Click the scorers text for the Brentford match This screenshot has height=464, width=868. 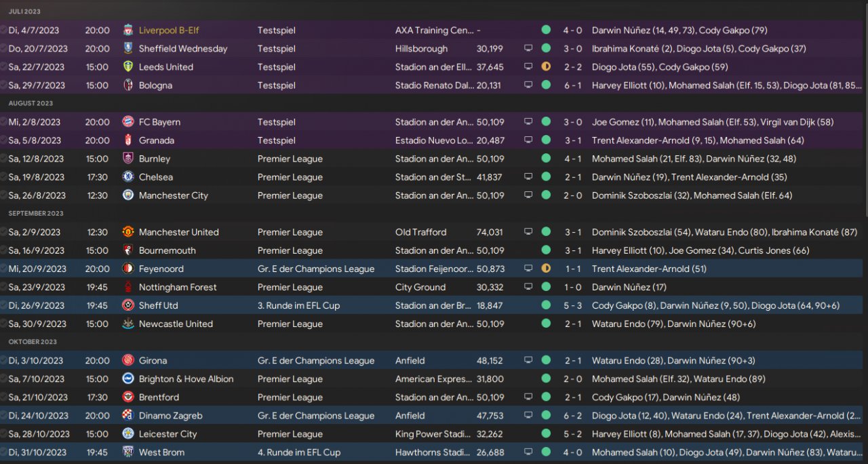click(666, 397)
